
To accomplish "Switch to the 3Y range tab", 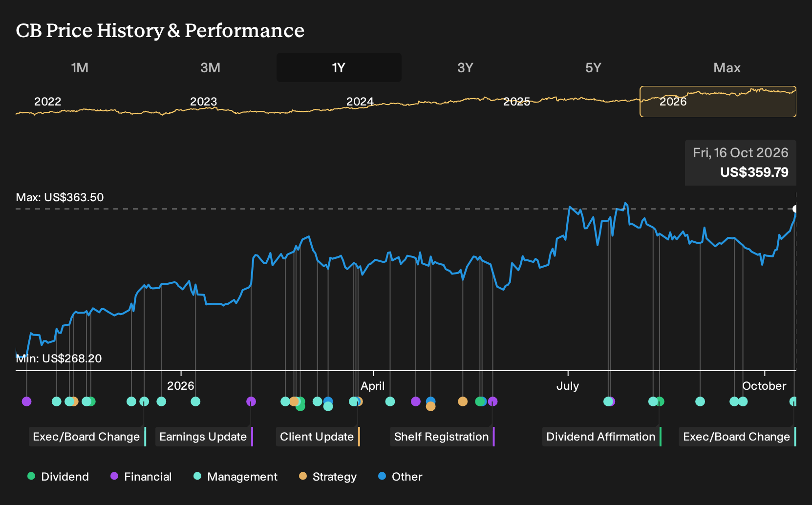I will coord(465,67).
